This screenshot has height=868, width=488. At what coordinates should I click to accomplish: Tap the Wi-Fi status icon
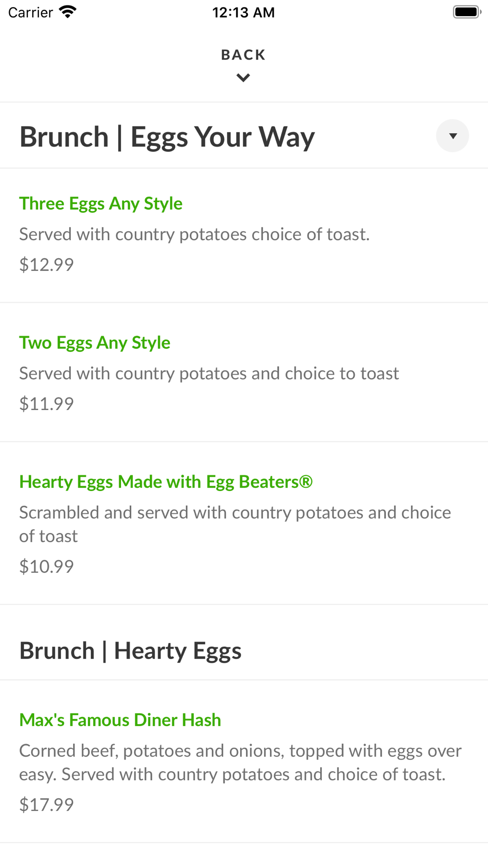[68, 12]
